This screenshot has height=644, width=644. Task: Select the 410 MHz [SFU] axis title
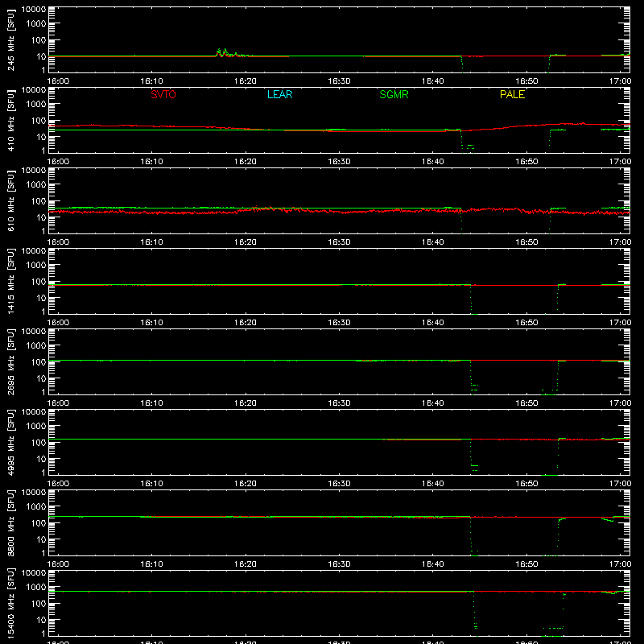coord(10,120)
